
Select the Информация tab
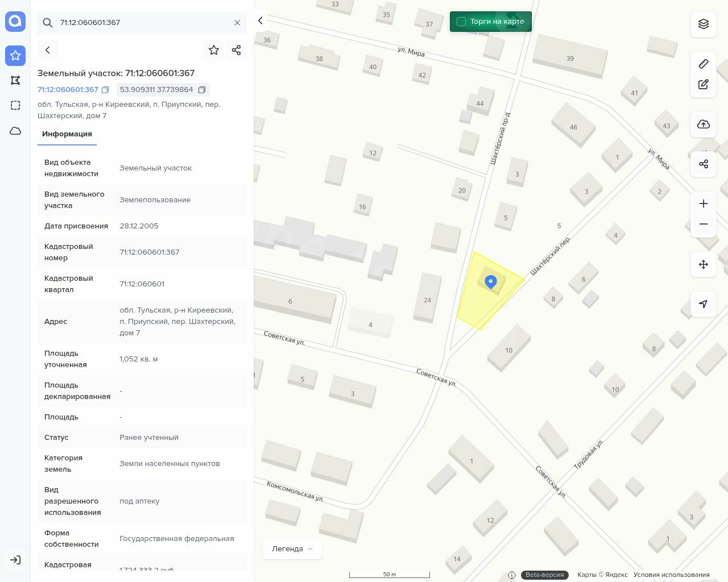point(67,134)
